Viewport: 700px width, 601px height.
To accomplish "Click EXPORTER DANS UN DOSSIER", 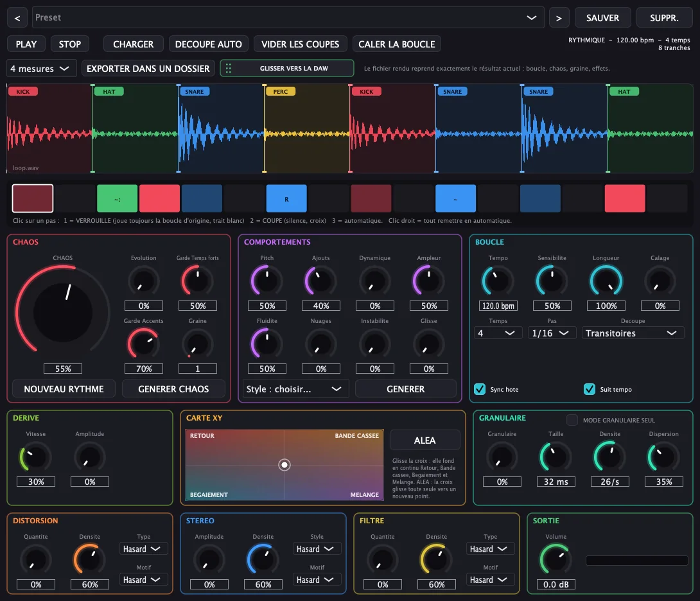I will [x=148, y=69].
